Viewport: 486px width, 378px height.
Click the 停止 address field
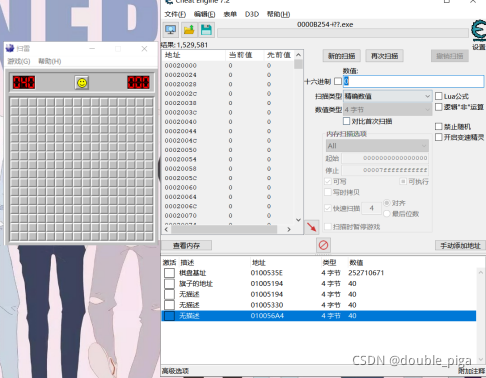[x=385, y=170]
